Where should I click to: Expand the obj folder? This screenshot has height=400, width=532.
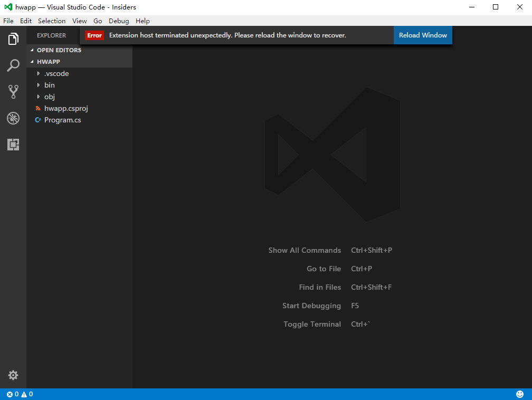pyautogui.click(x=49, y=97)
